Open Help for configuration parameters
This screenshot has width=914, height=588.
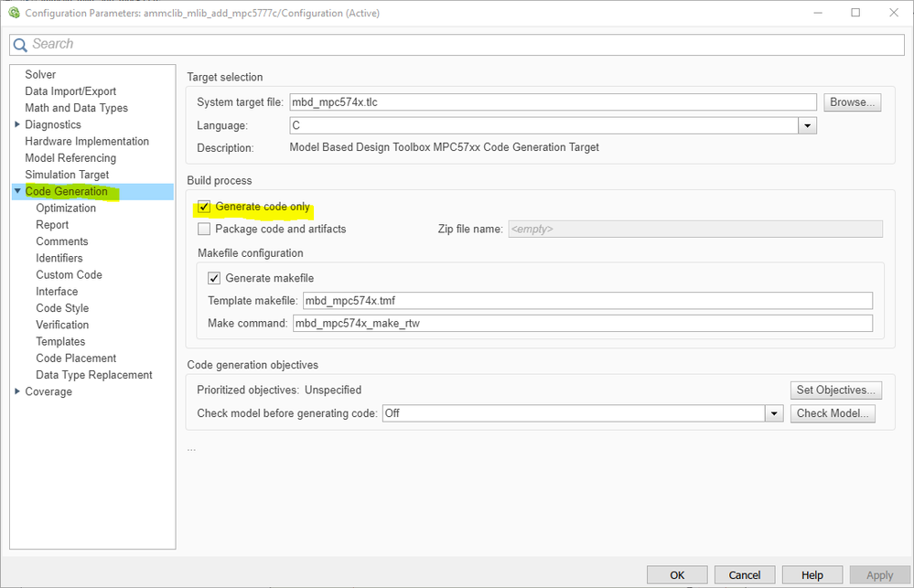coord(812,575)
